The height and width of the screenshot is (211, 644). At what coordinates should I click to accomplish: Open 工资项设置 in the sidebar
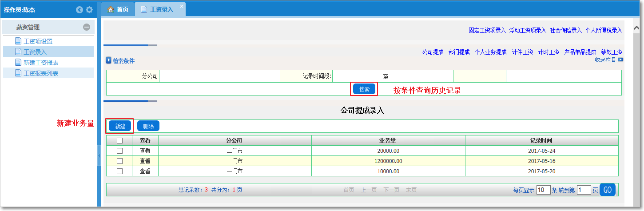[38, 41]
